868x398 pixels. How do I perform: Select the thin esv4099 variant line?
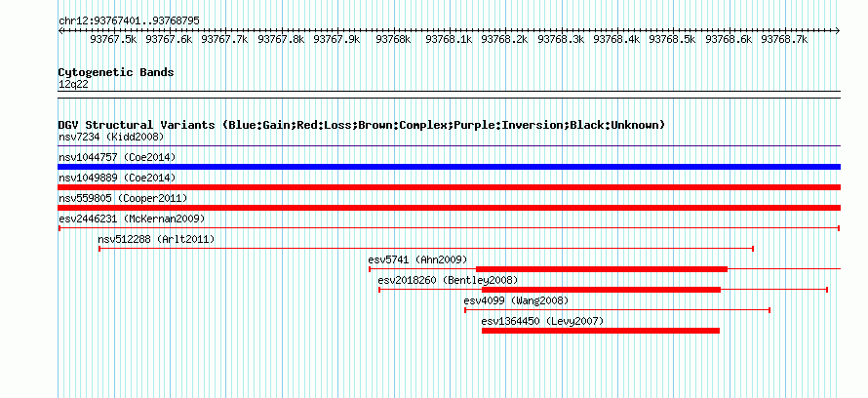617,310
